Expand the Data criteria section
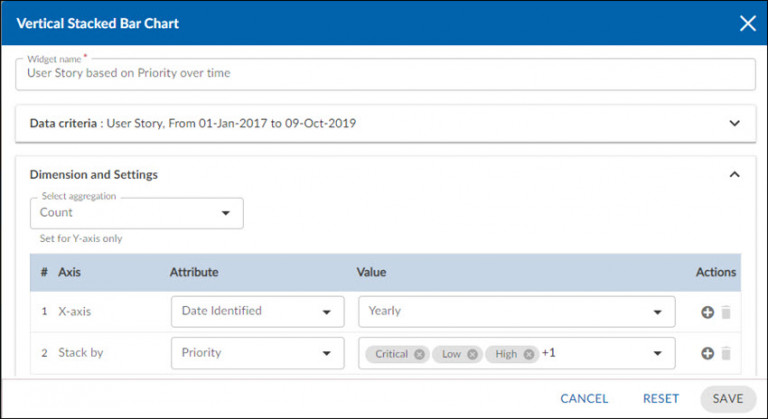The width and height of the screenshot is (768, 419). click(x=735, y=124)
